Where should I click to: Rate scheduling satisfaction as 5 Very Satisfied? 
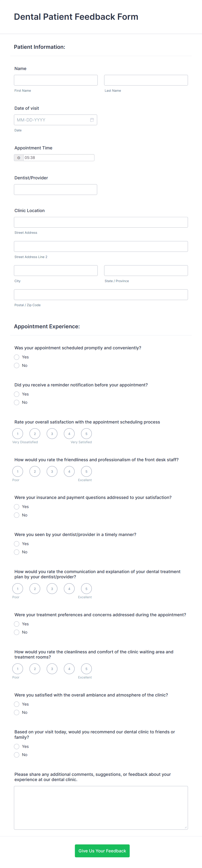point(86,434)
